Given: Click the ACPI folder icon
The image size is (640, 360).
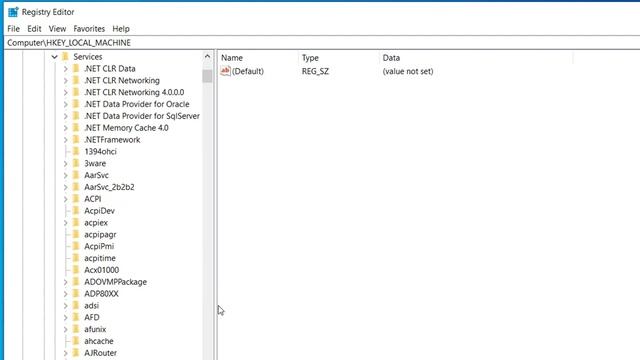Looking at the screenshot, I should [x=76, y=198].
